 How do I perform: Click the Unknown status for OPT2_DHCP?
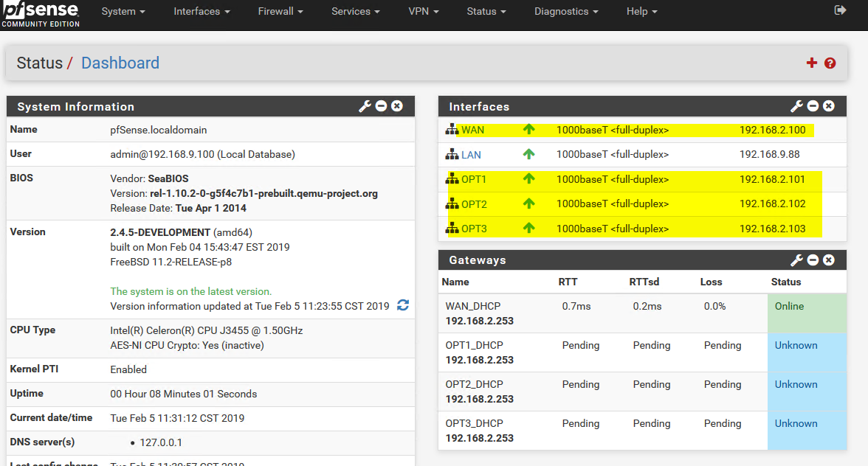(x=796, y=385)
